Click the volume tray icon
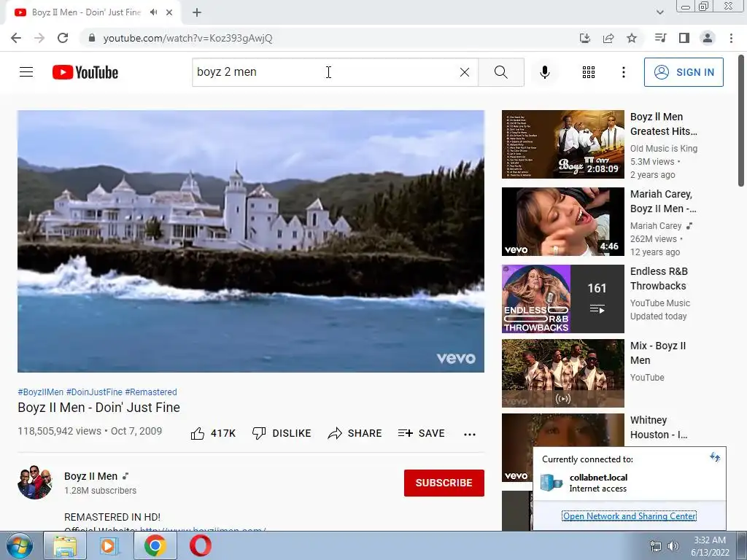Image resolution: width=747 pixels, height=560 pixels. pyautogui.click(x=673, y=545)
